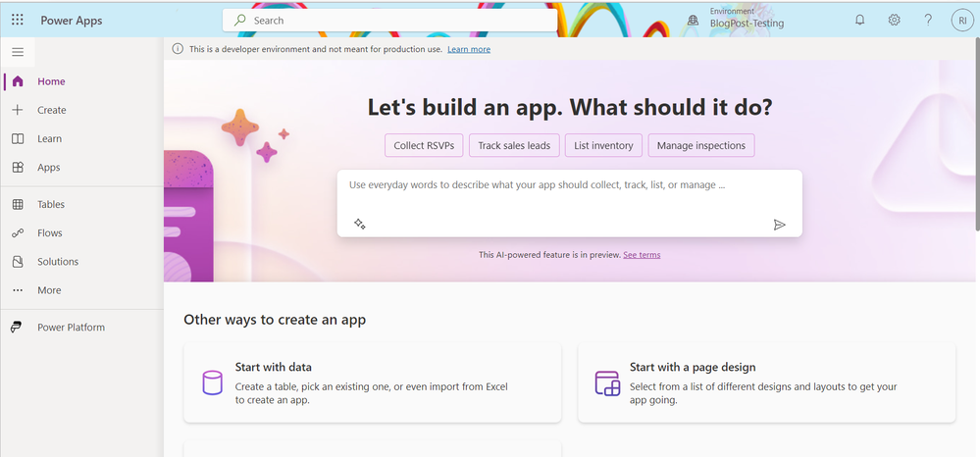Image resolution: width=980 pixels, height=457 pixels.
Task: Click the Solutions icon in sidebar
Action: point(18,262)
